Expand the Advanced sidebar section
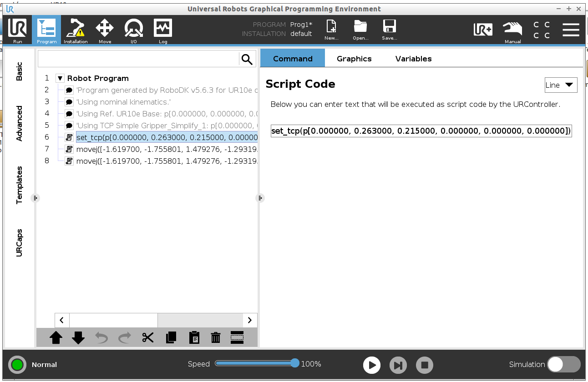The width and height of the screenshot is (588, 382). 19,123
